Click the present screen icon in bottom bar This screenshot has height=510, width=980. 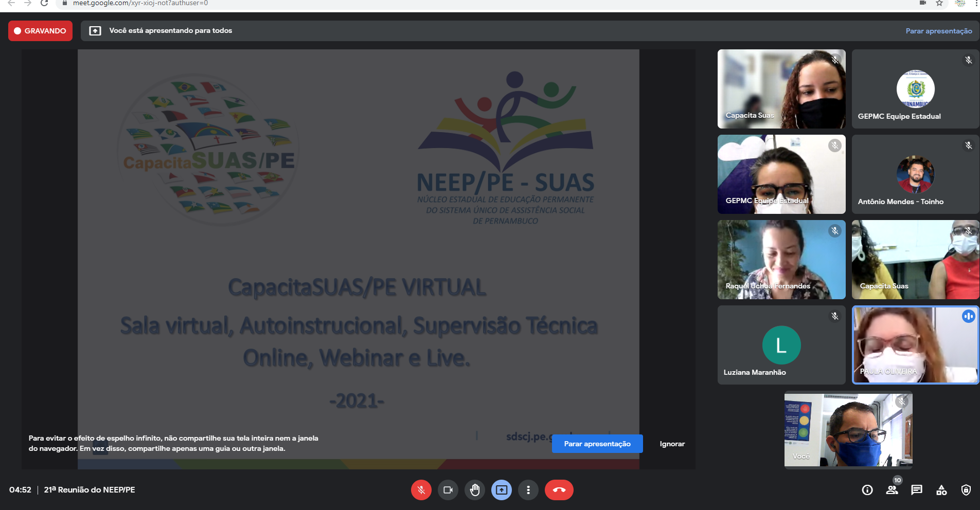(x=501, y=490)
